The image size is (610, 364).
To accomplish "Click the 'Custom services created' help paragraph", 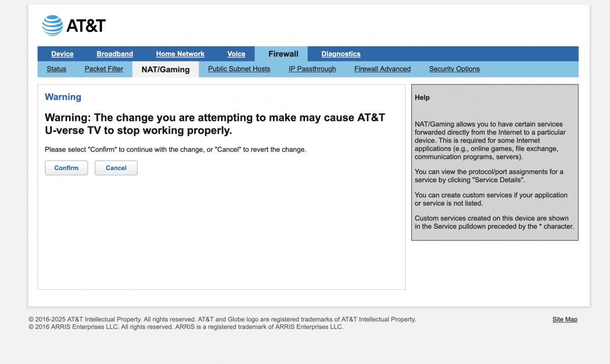I will pos(494,222).
